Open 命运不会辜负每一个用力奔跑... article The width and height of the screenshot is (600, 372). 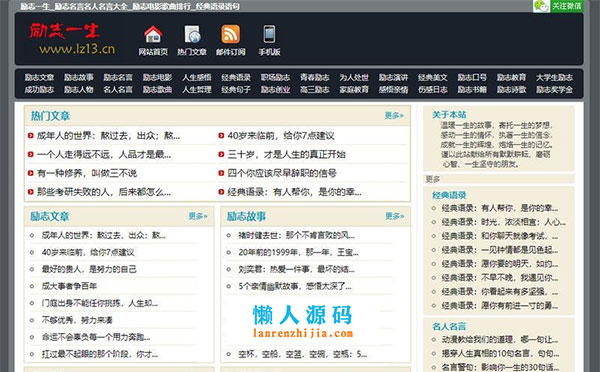(96, 337)
